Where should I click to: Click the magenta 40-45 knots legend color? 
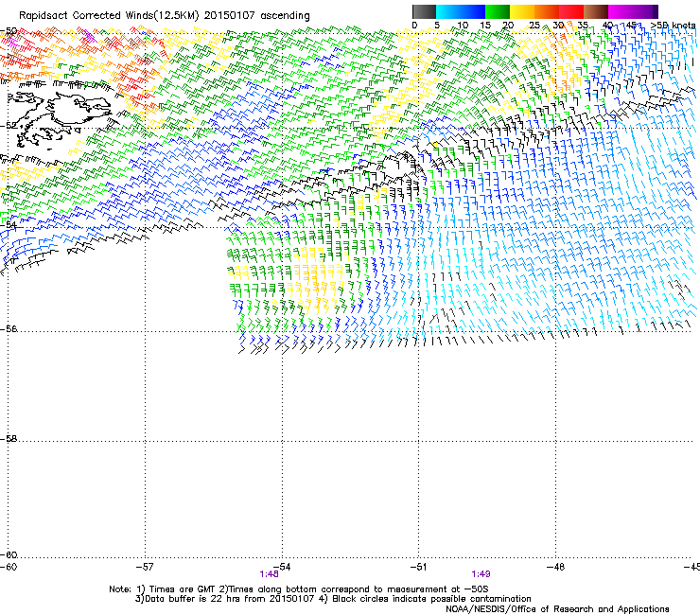[621, 11]
